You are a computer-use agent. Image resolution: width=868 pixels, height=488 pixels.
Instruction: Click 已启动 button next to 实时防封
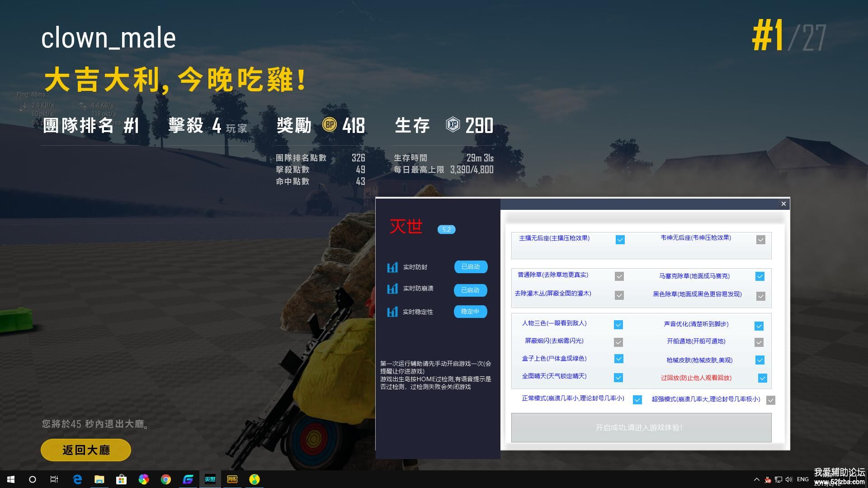[x=471, y=267]
